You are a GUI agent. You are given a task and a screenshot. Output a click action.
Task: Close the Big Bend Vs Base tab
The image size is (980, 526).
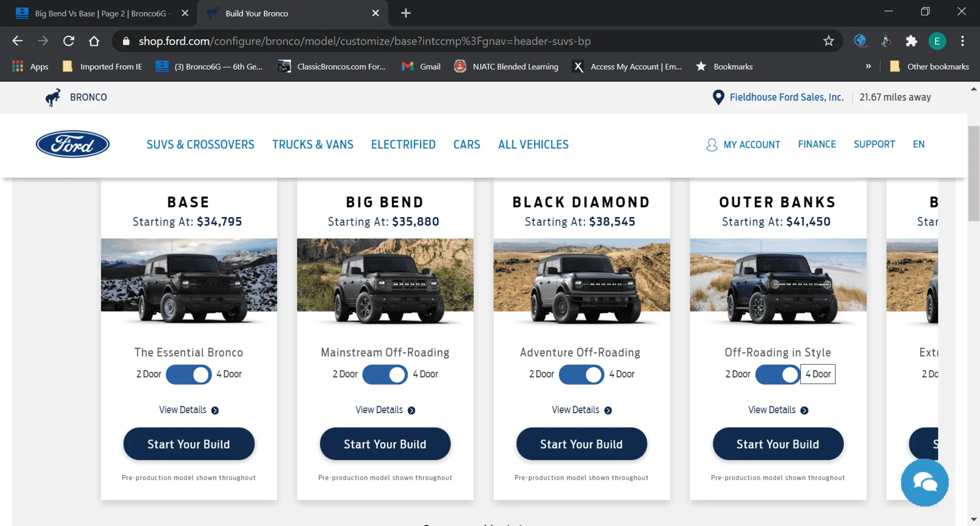[x=185, y=13]
